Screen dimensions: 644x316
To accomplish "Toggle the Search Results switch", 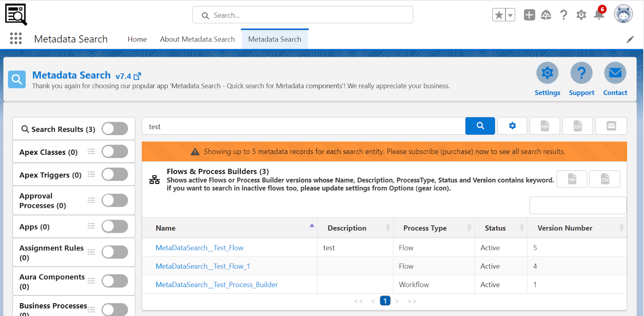I will 115,129.
